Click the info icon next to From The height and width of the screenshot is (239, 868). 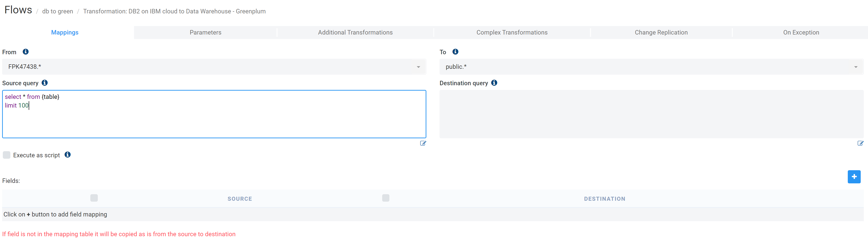tap(26, 51)
